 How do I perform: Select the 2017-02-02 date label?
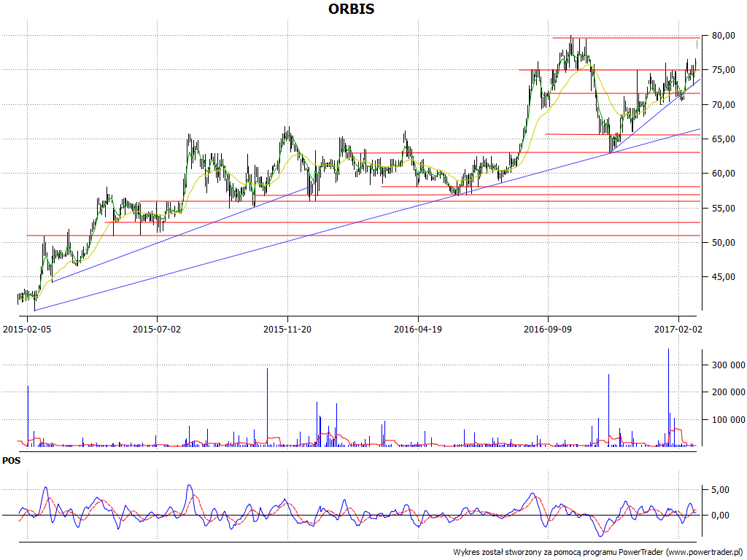point(678,329)
